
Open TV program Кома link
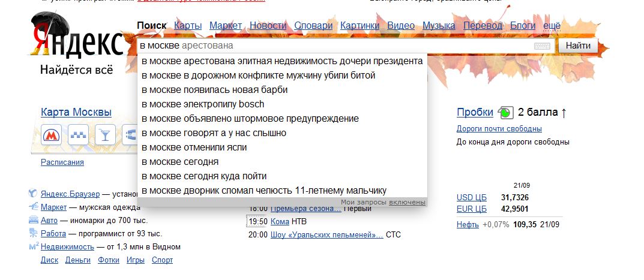pyautogui.click(x=280, y=222)
